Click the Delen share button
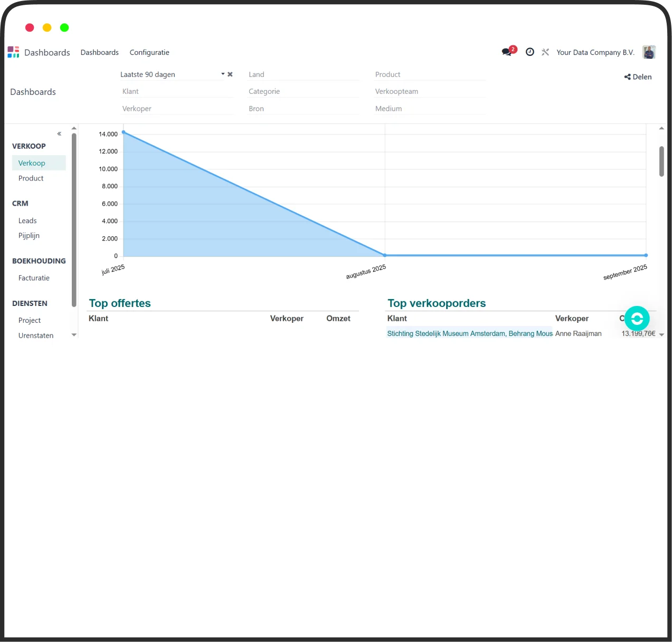 (638, 77)
